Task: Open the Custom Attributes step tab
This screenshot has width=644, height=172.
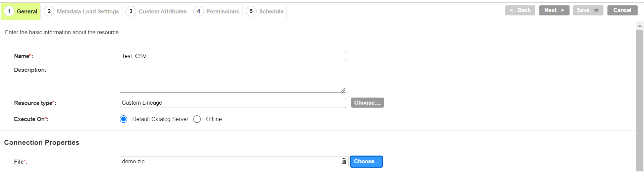Action: pos(156,11)
